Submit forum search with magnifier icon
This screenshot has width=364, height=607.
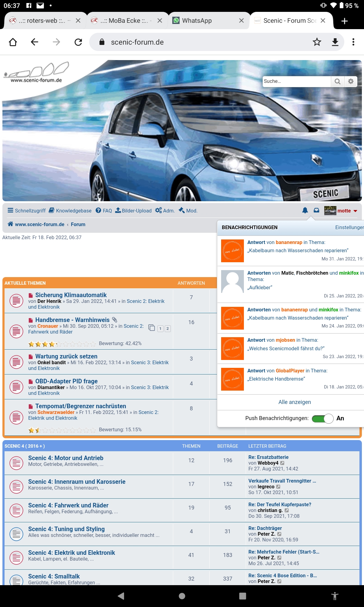[x=337, y=81]
